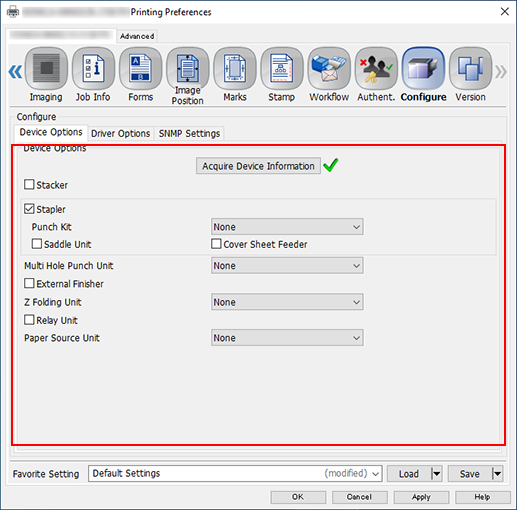Open the Imaging settings icon
Screen dimensions: 517x510
(46, 68)
